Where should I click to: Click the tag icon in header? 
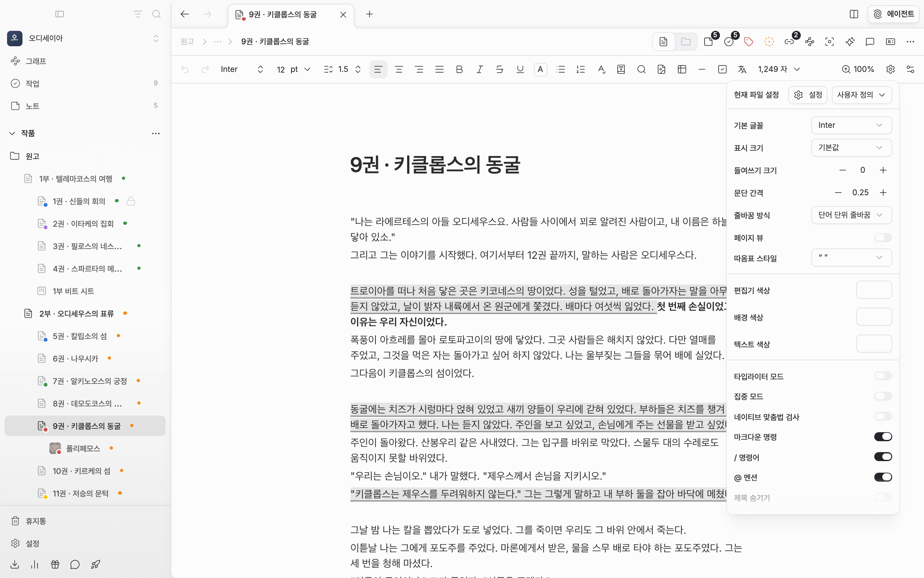(x=749, y=42)
